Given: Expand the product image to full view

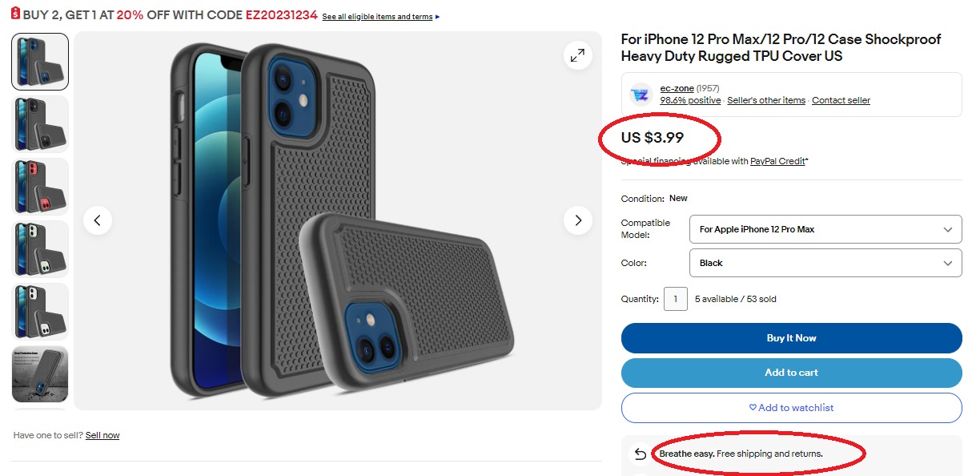Looking at the screenshot, I should (x=577, y=55).
